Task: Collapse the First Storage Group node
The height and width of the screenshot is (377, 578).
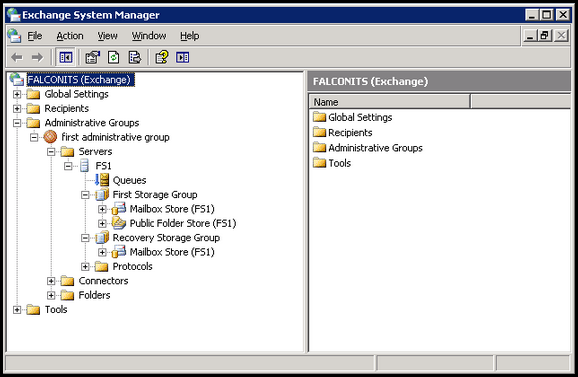Action: point(85,195)
